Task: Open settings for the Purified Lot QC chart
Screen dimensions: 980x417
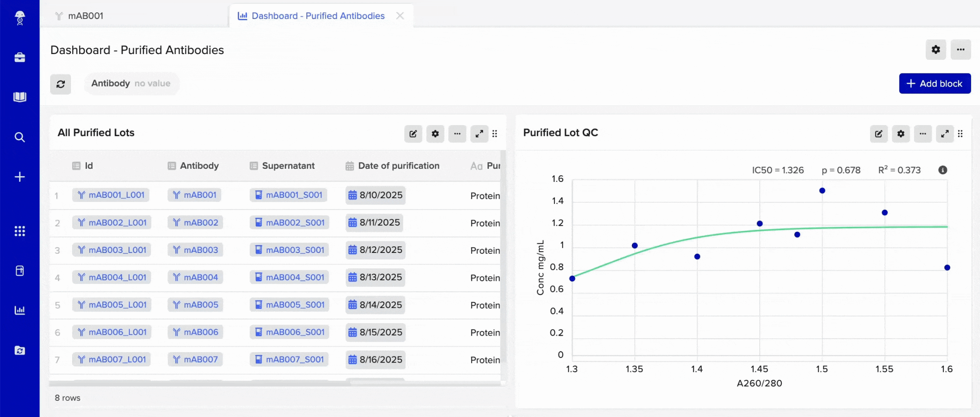Action: [901, 134]
